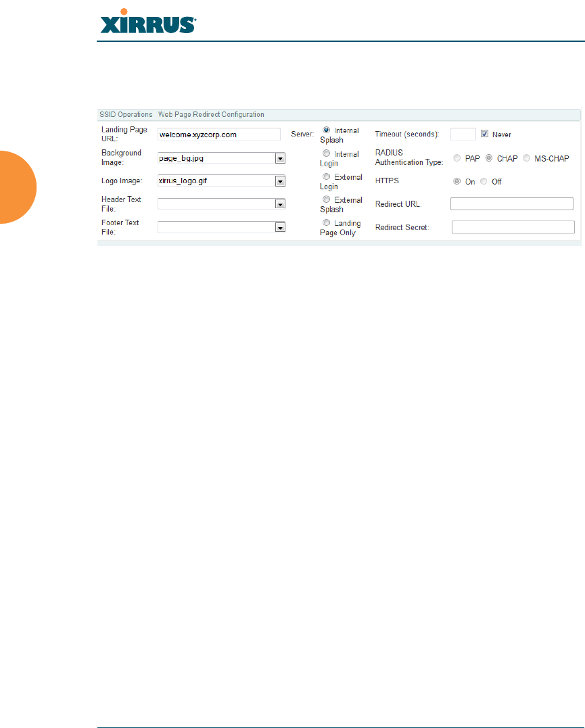Viewport: 585px width, 728px height.
Task: Choose PAP authentication type
Action: (x=457, y=158)
